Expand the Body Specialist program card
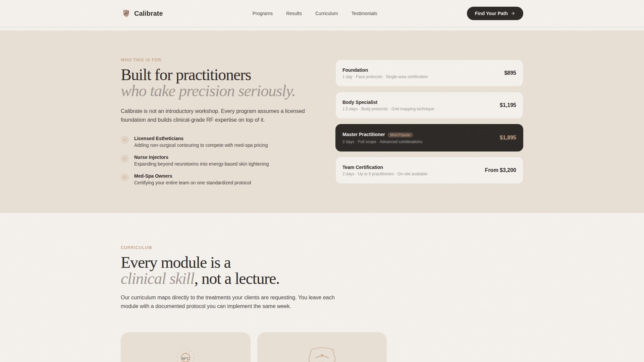The width and height of the screenshot is (644, 362). click(x=429, y=105)
